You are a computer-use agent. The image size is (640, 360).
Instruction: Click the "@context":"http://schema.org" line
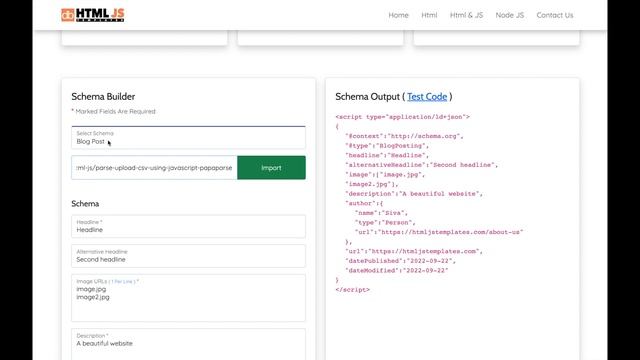point(404,136)
